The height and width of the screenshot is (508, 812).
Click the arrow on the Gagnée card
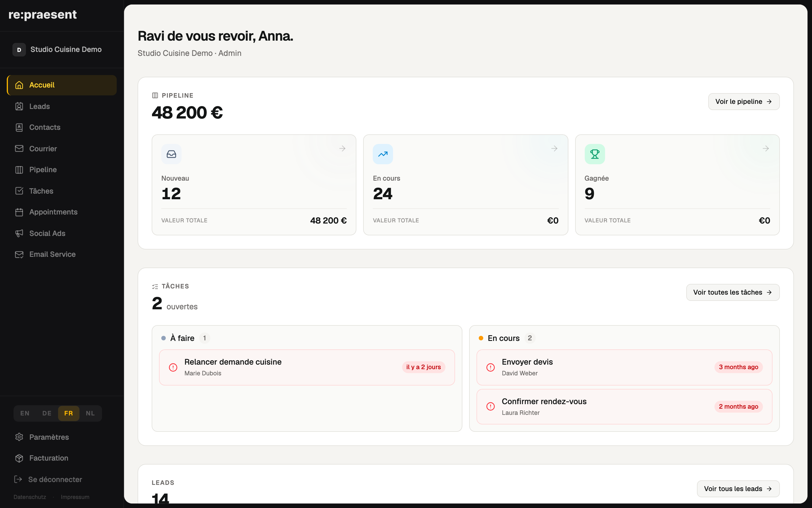tap(766, 148)
